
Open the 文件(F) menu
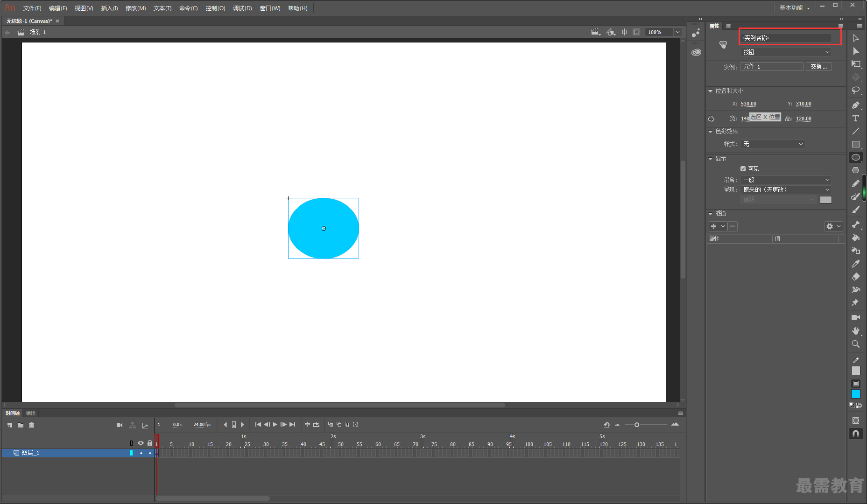click(32, 8)
